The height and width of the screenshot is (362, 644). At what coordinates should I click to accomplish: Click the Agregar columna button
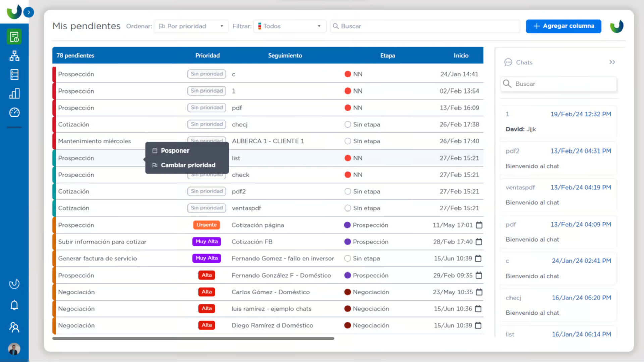tap(563, 26)
